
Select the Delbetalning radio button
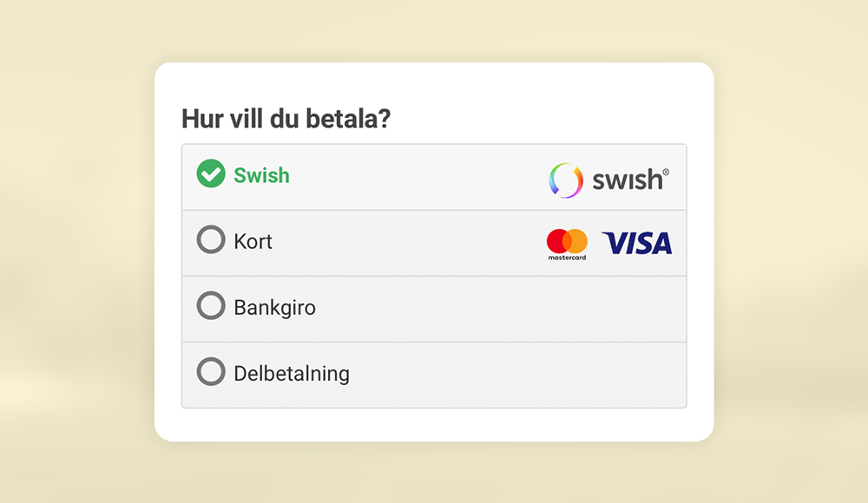tap(210, 373)
